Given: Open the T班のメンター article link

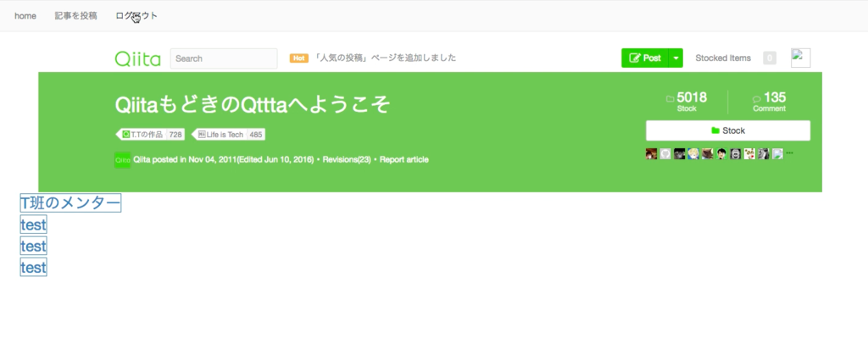Looking at the screenshot, I should (70, 203).
